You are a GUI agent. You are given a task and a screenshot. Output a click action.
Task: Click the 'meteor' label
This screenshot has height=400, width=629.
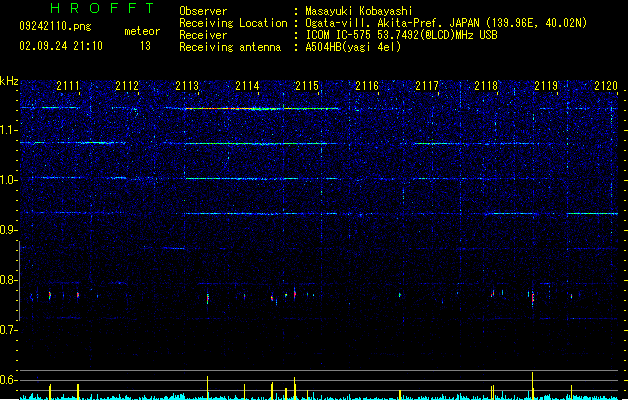(x=142, y=31)
